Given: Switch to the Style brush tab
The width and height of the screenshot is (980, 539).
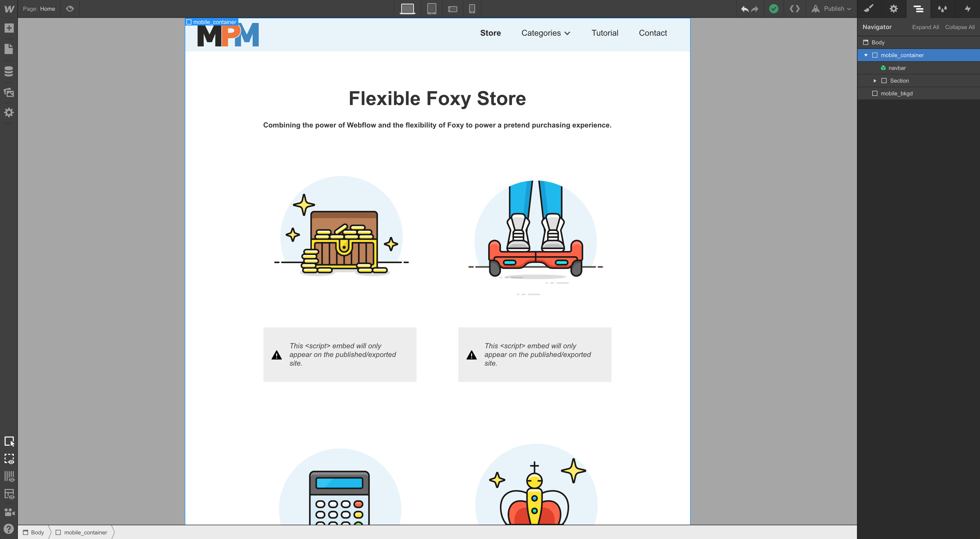Looking at the screenshot, I should click(x=869, y=9).
